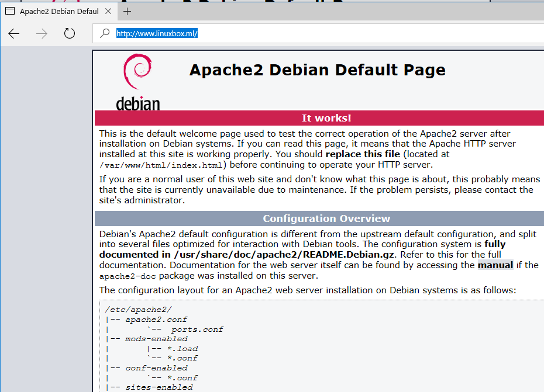Click the /var/www/html/index.html path text
The image size is (544, 392).
[160, 165]
